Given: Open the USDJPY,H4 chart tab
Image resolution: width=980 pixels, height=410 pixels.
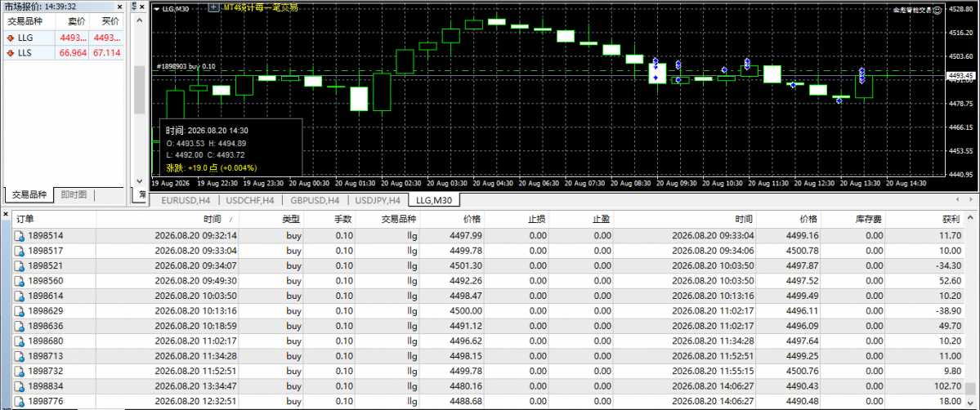Looking at the screenshot, I should point(378,200).
